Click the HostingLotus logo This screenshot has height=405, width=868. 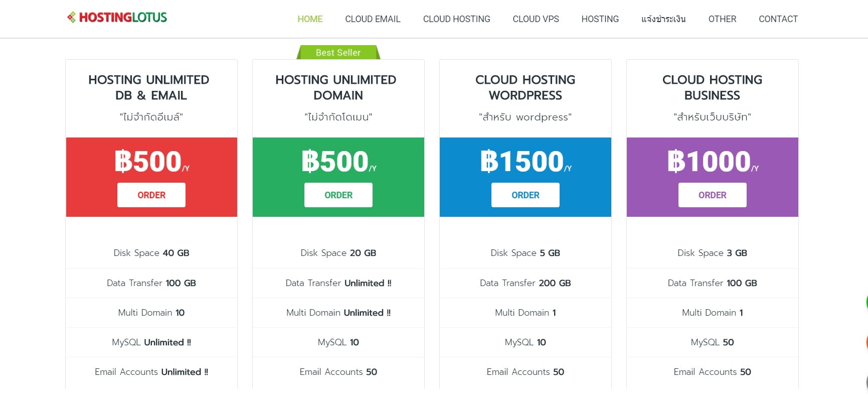pyautogui.click(x=117, y=18)
